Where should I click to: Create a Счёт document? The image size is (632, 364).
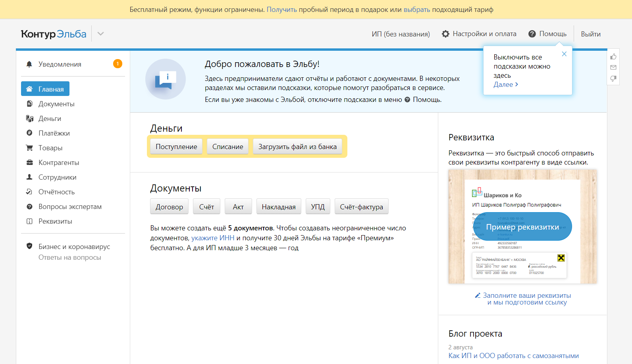pos(206,207)
